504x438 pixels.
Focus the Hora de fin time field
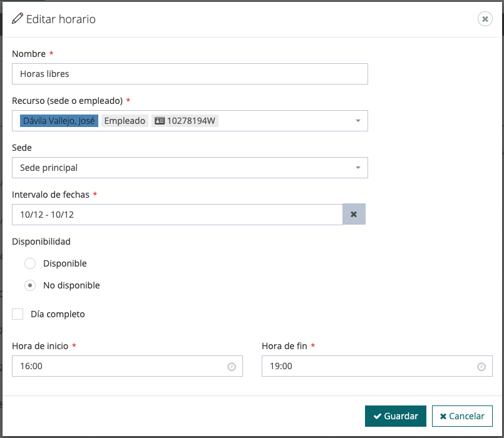369,367
